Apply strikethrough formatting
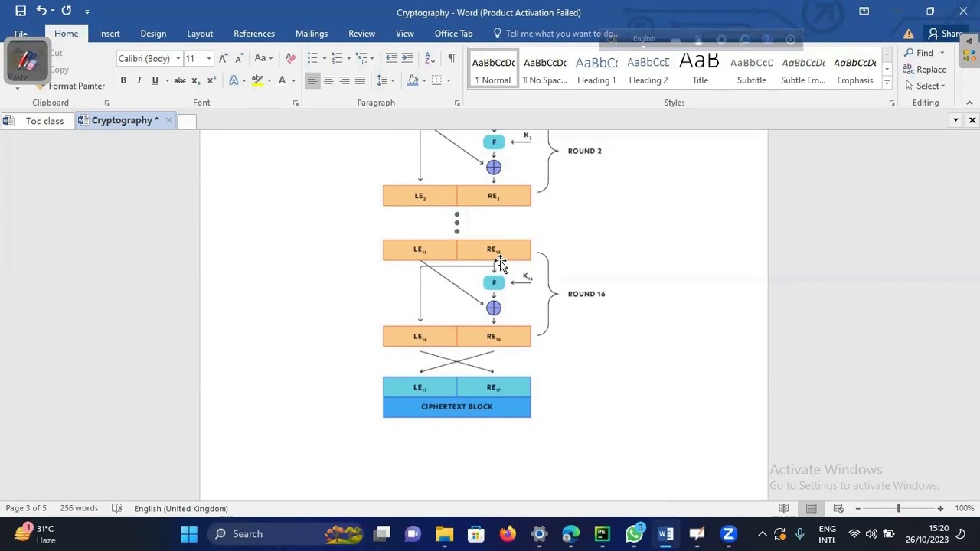 point(180,80)
